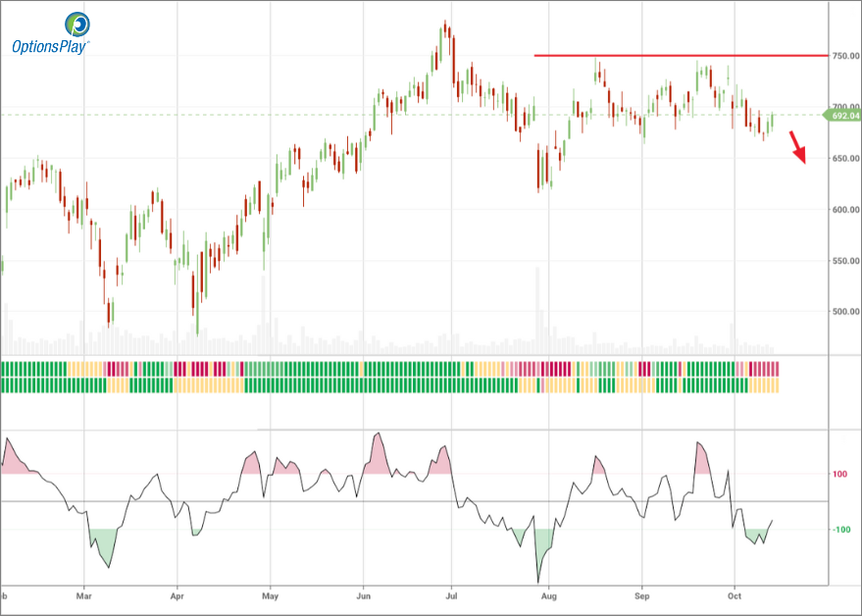Viewport: 862px width, 616px height.
Task: Click the 750.00 price axis label
Action: [844, 56]
